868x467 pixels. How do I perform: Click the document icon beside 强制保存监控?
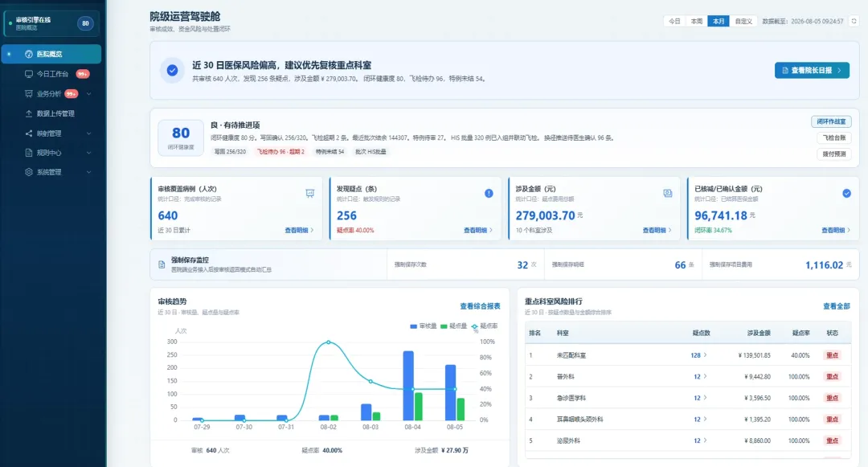[162, 264]
